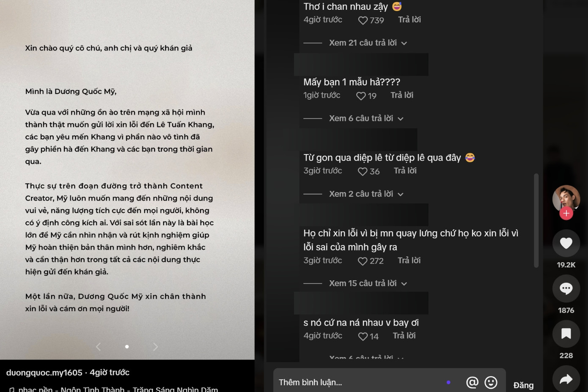This screenshot has width=588, height=392.
Task: Click the comments panel scrollbar
Action: pyautogui.click(x=536, y=220)
